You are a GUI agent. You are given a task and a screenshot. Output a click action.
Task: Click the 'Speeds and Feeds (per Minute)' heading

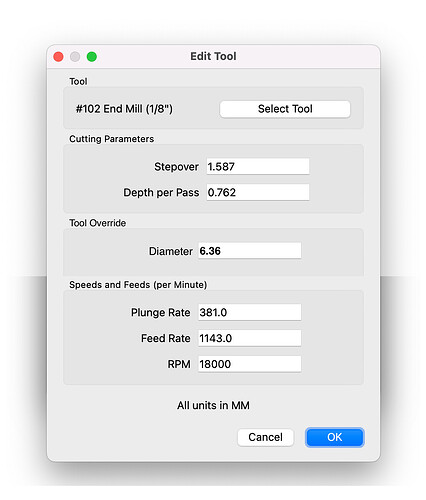point(138,285)
